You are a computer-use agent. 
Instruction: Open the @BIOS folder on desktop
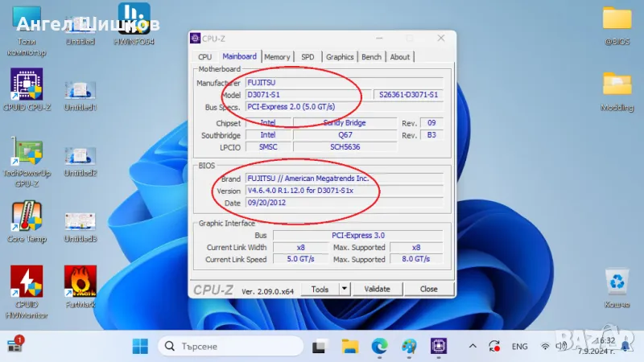(x=617, y=20)
